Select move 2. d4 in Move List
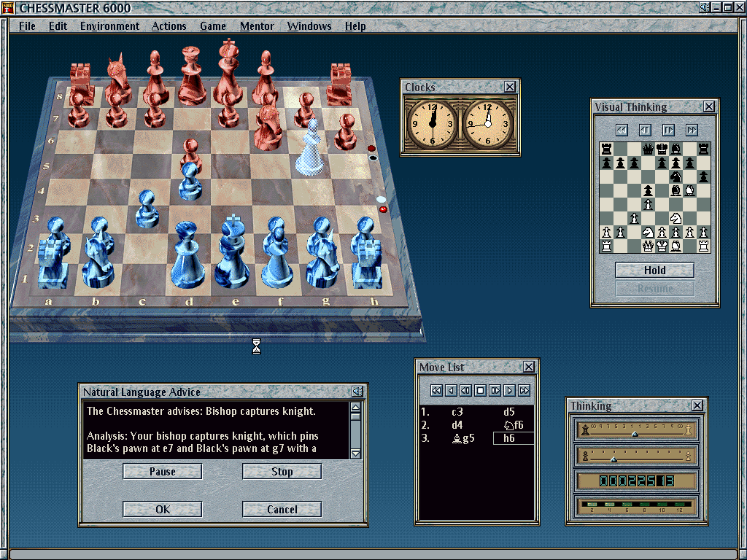The width and height of the screenshot is (747, 560). [x=457, y=425]
